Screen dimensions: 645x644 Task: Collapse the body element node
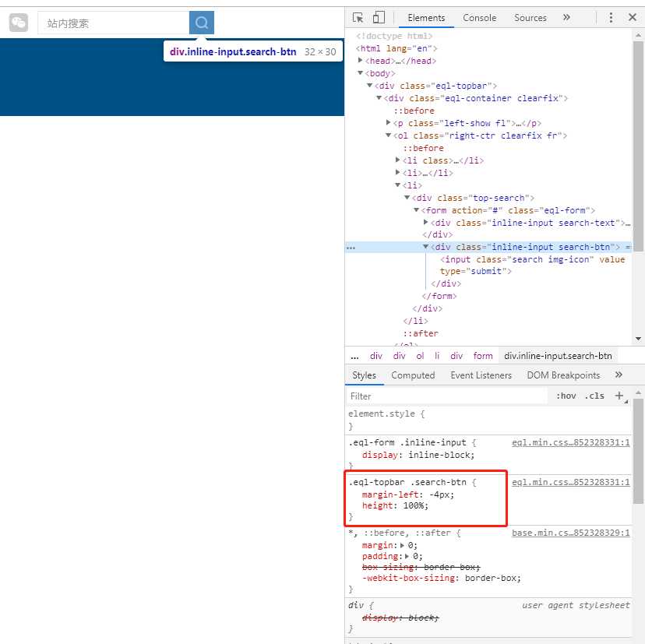(x=361, y=72)
